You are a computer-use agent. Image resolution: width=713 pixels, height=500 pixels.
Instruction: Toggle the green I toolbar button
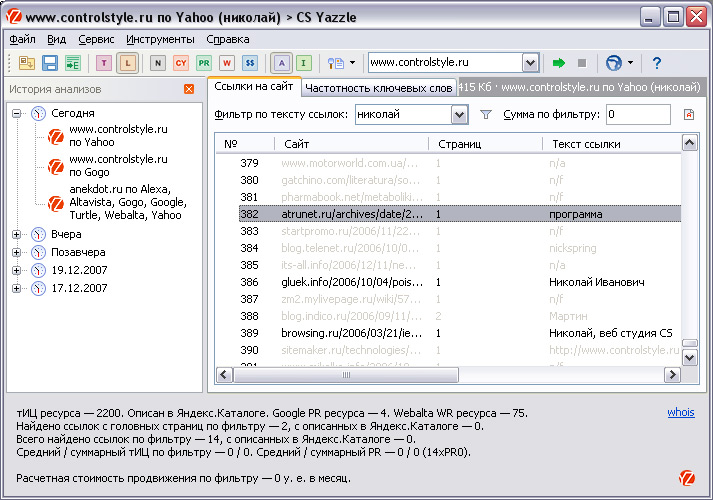pyautogui.click(x=304, y=63)
